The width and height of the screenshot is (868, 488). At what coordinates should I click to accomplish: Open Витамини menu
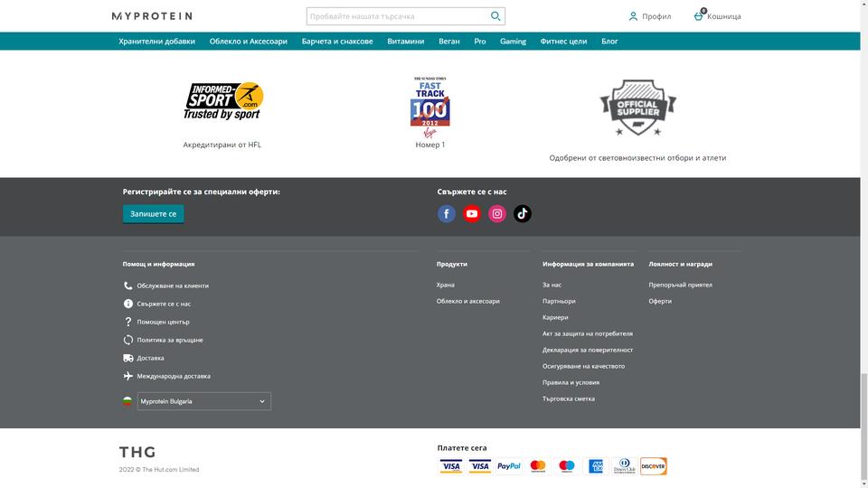[x=406, y=41]
